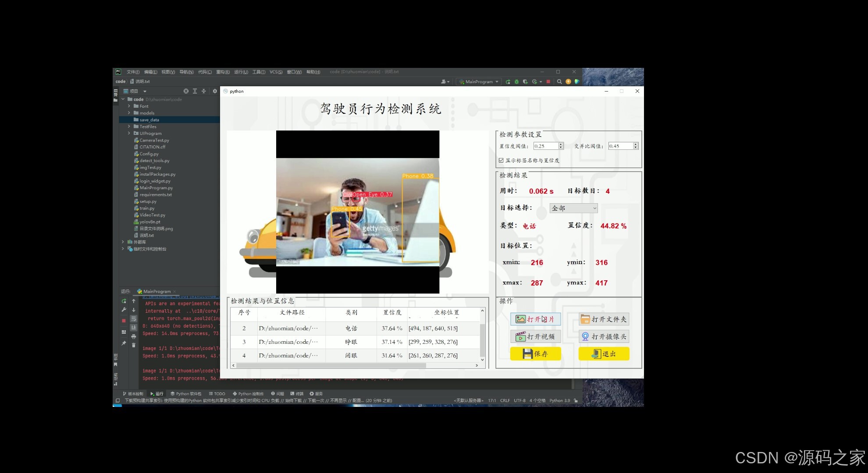Open the 目标选择 dropdown showing 全部

pos(573,208)
